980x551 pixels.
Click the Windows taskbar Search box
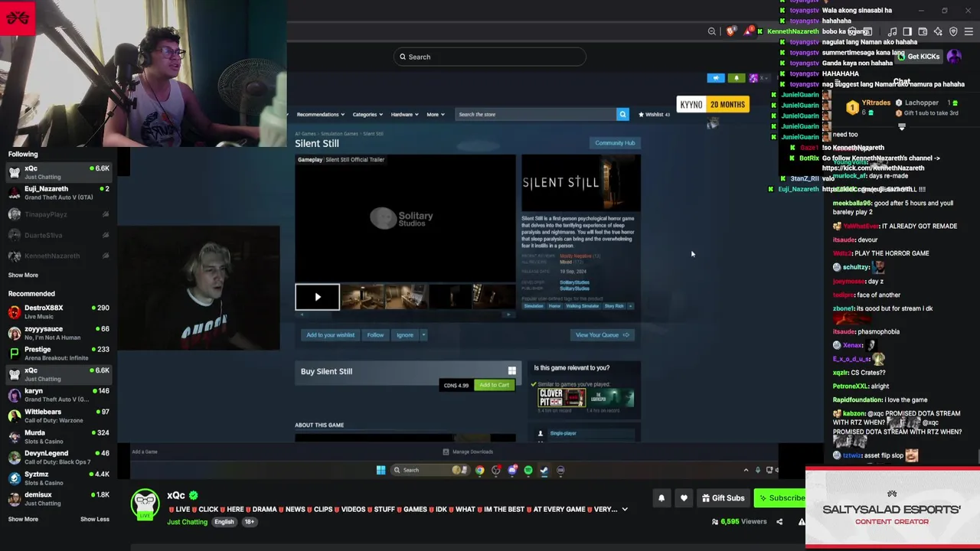(x=432, y=470)
